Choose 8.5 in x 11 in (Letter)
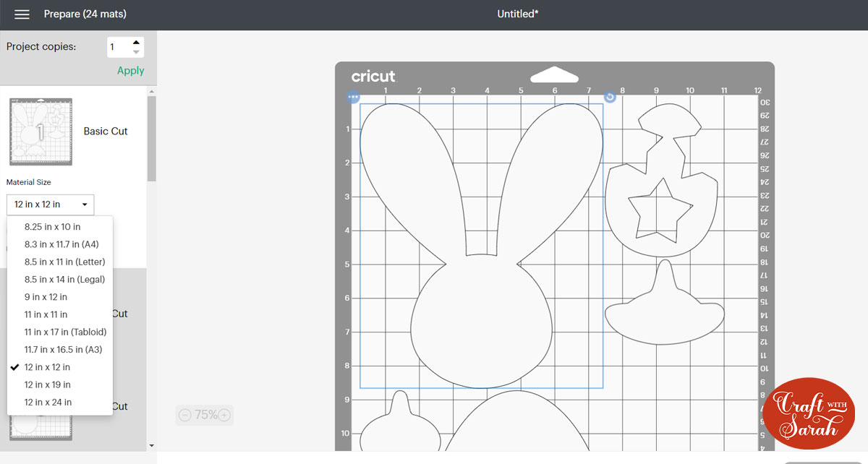The height and width of the screenshot is (464, 868). [x=64, y=262]
